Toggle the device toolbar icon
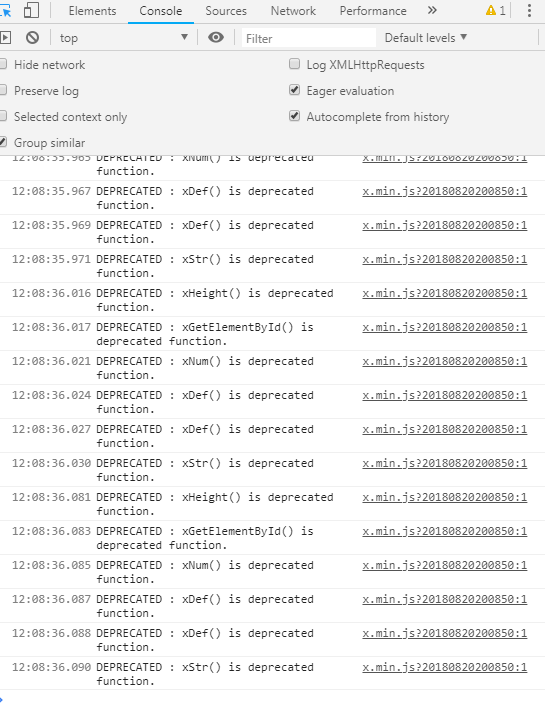This screenshot has height=714, width=545. (31, 10)
